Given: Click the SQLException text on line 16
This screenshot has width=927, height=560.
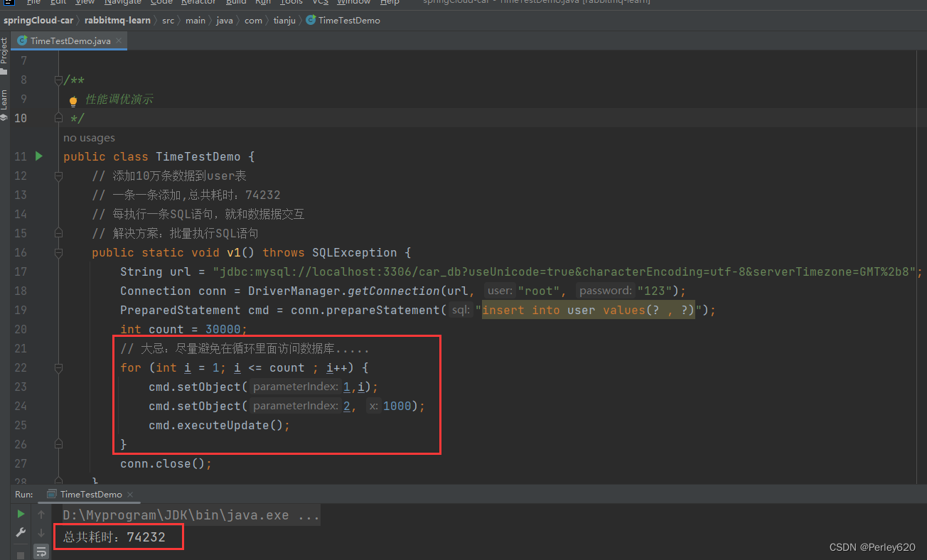Looking at the screenshot, I should coord(355,252).
